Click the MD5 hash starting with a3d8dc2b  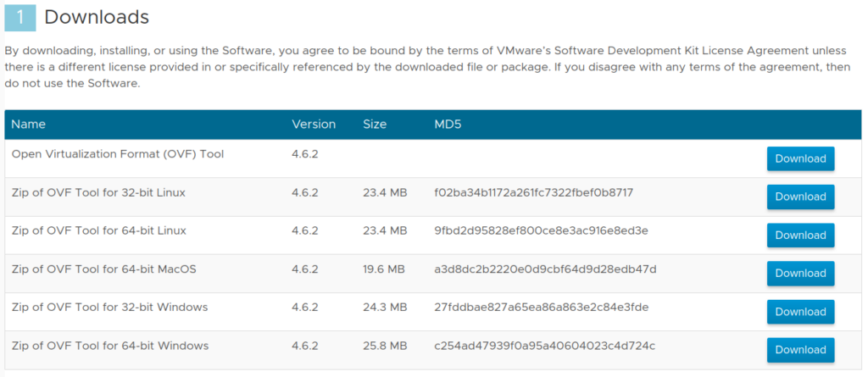pyautogui.click(x=545, y=269)
